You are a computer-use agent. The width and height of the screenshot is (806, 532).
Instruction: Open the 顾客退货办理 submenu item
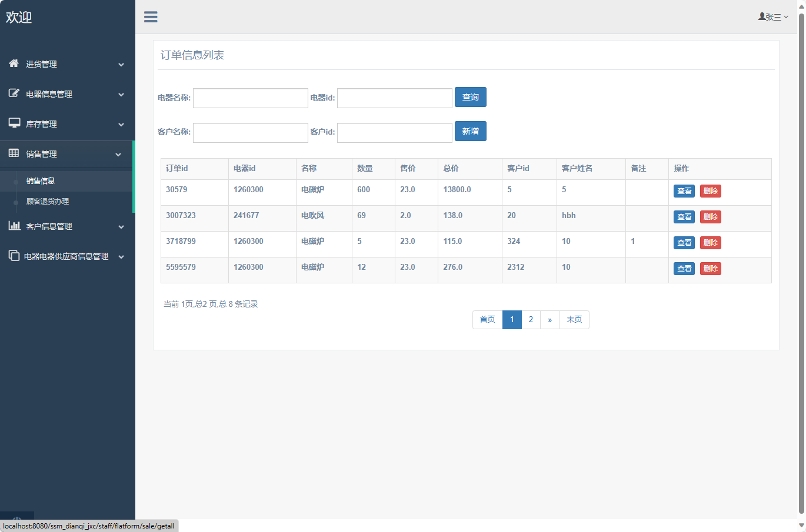tap(48, 202)
